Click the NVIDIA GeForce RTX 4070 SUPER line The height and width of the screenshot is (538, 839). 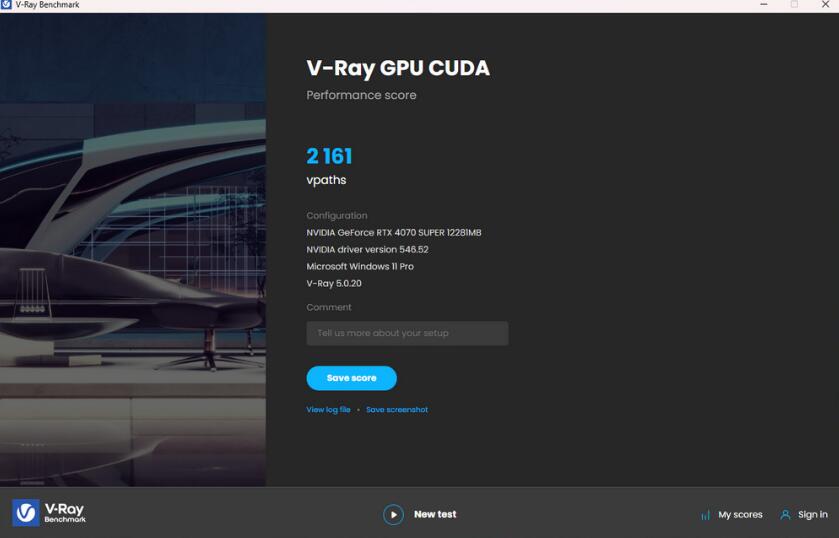(393, 232)
